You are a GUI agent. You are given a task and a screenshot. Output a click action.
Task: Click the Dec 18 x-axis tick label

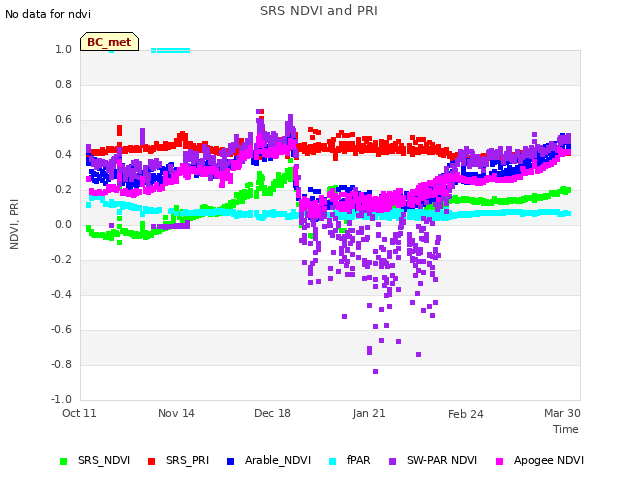[x=272, y=413]
